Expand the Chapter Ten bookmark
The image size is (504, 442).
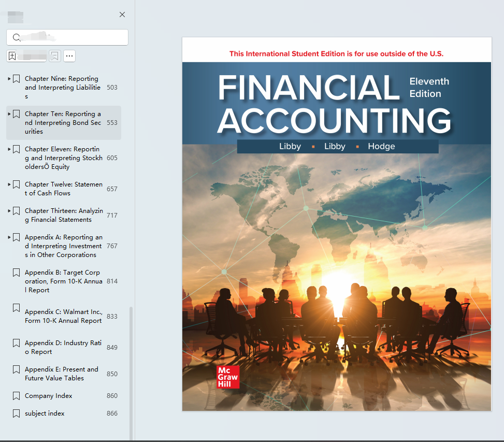pyautogui.click(x=9, y=114)
